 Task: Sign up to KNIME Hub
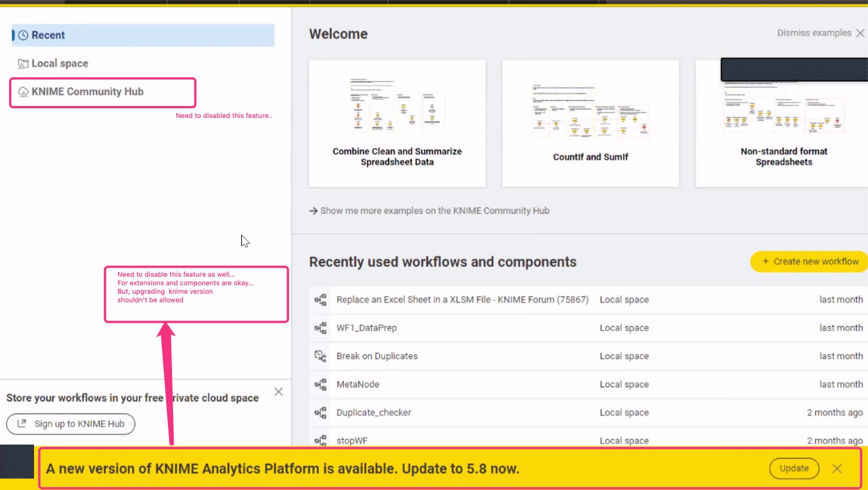[71, 424]
